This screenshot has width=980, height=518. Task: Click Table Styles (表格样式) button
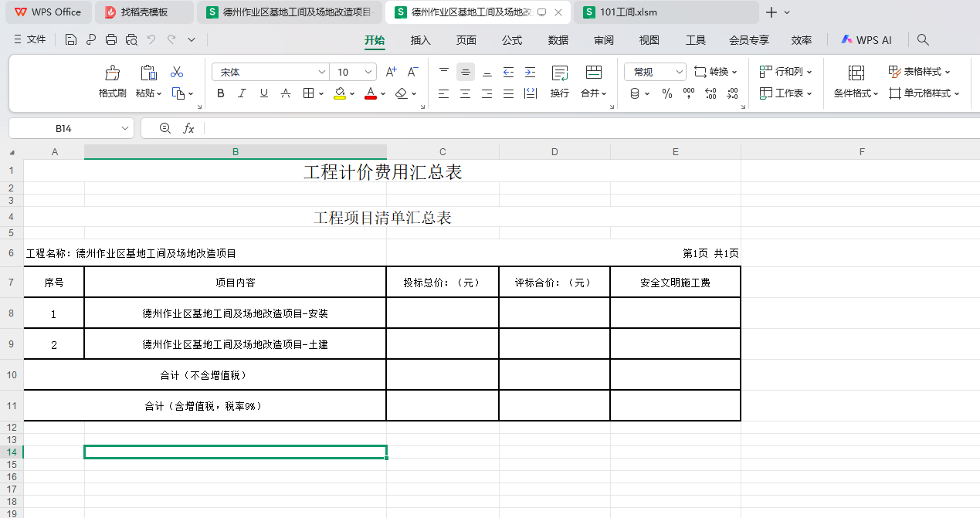click(919, 72)
